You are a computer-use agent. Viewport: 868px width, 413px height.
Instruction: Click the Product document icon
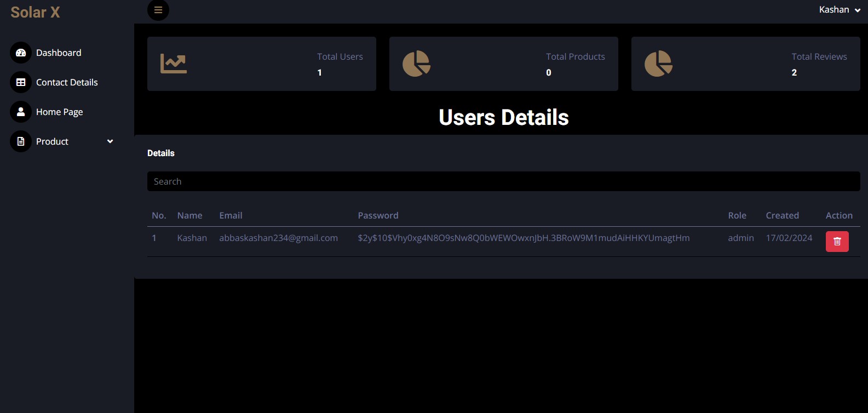[x=21, y=141]
